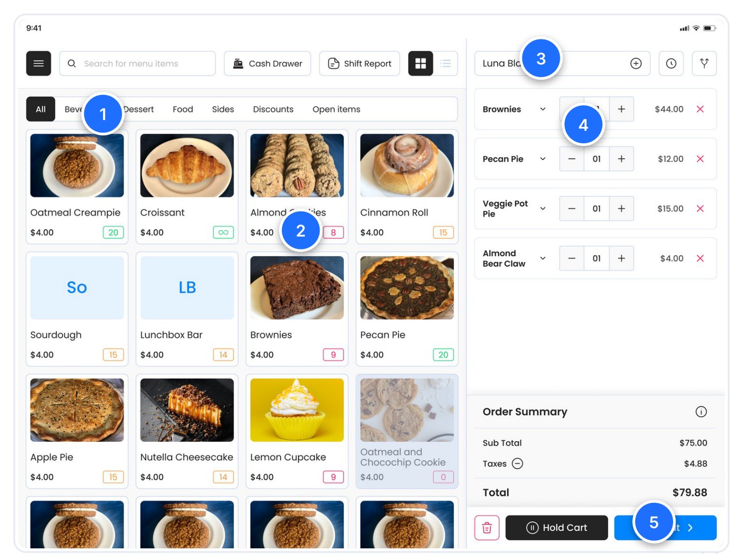Select the Open items tab
The image size is (743, 560).
[x=336, y=109]
